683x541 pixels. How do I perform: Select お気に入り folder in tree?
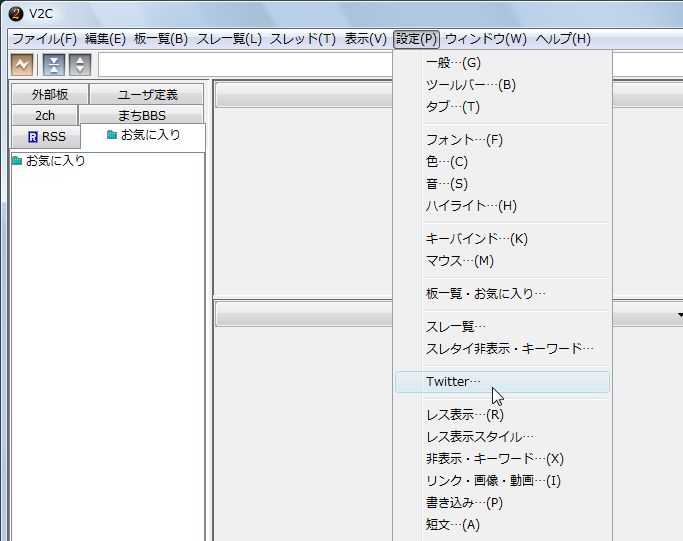(x=48, y=161)
